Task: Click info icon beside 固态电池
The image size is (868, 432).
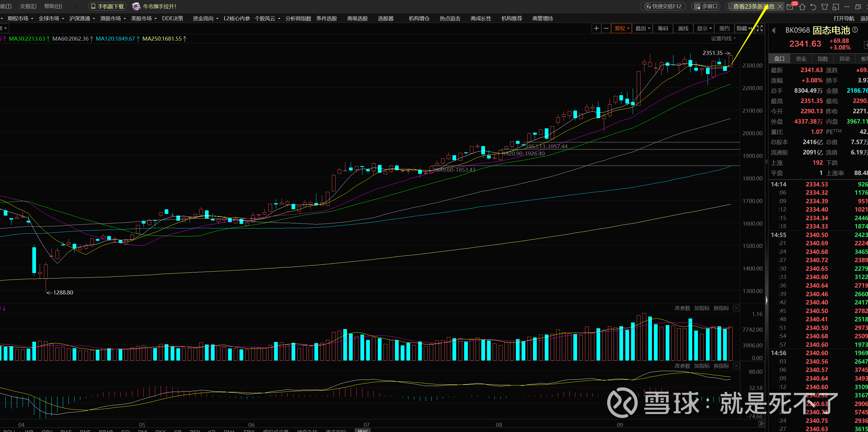Action: [855, 30]
